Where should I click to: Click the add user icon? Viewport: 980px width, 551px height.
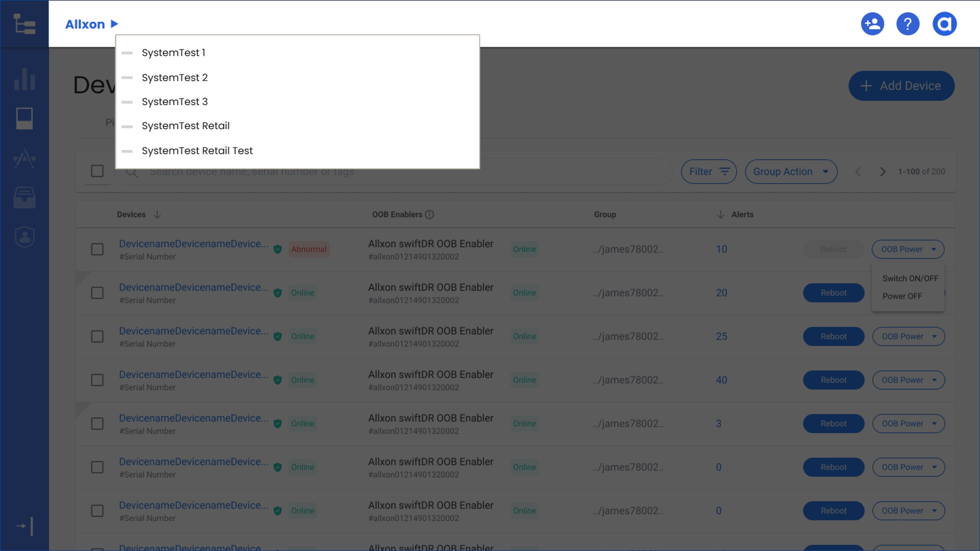(872, 24)
